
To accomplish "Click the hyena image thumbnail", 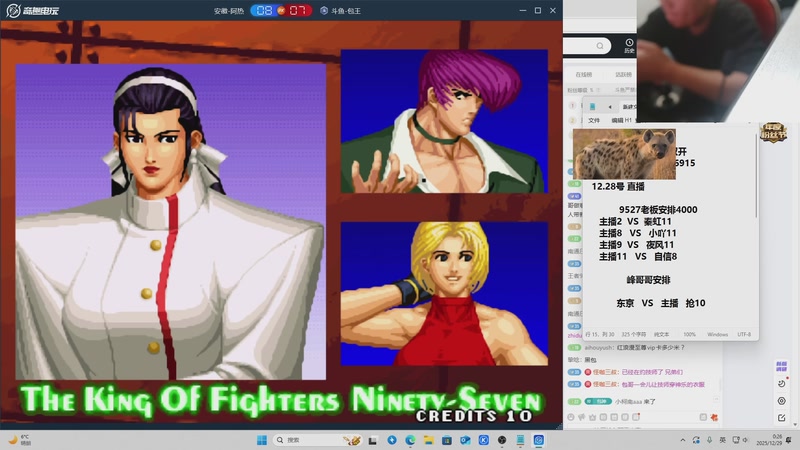I will [x=624, y=154].
